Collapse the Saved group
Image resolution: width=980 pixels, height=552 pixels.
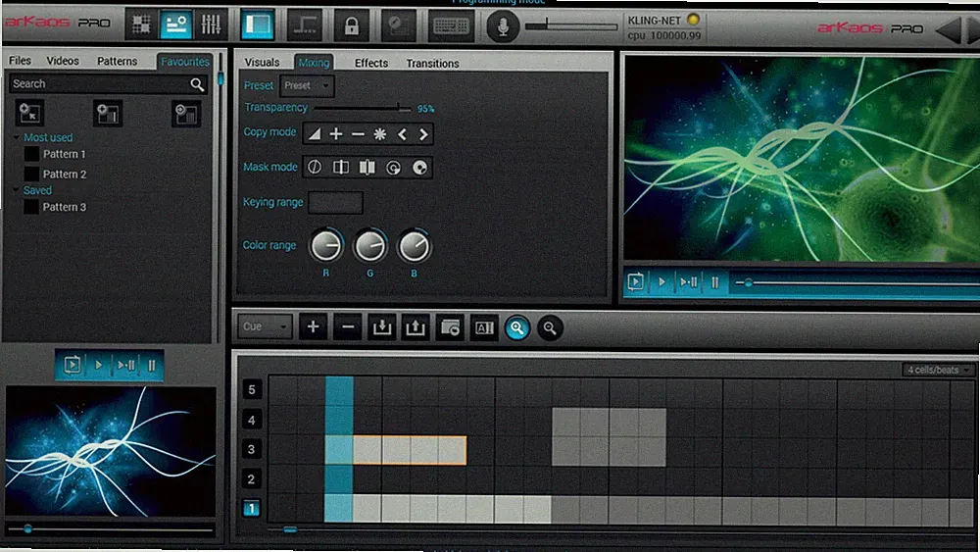(x=17, y=190)
